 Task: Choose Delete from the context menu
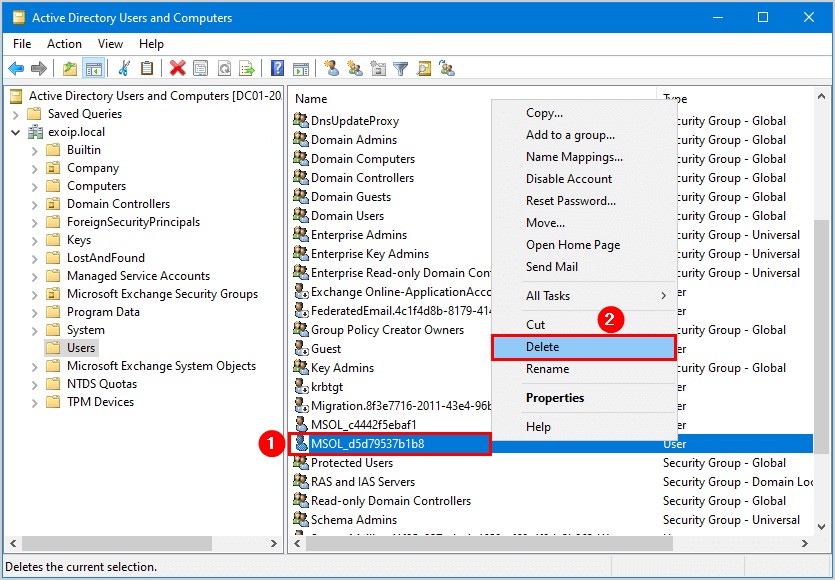(x=583, y=347)
